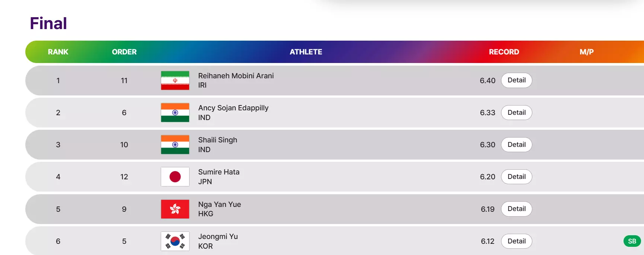Image resolution: width=644 pixels, height=255 pixels.
Task: Click the RANK column header
Action: 58,52
